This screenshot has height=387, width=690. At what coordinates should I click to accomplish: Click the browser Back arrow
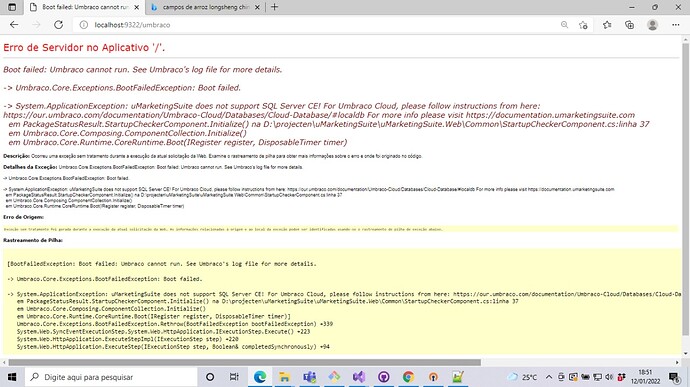pyautogui.click(x=14, y=25)
